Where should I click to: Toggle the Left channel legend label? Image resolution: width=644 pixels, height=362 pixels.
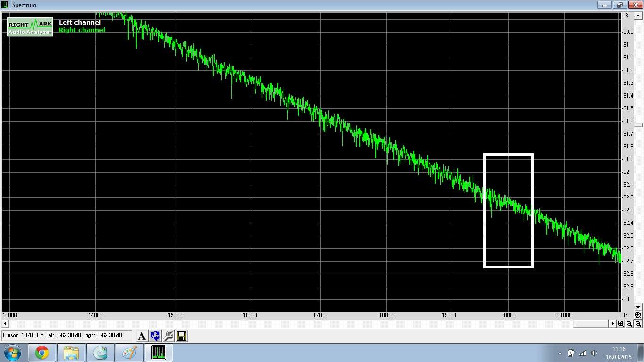coord(80,22)
